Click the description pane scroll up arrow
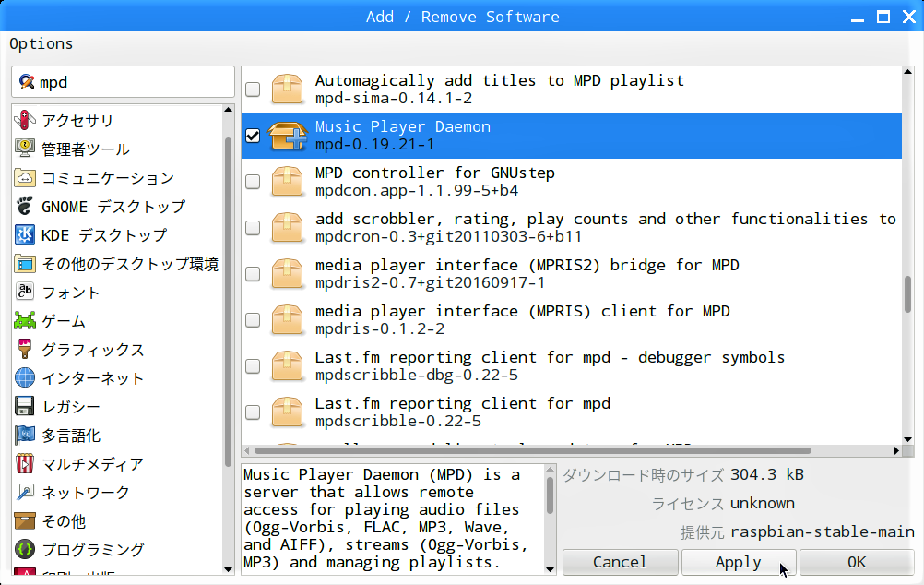 [x=550, y=470]
